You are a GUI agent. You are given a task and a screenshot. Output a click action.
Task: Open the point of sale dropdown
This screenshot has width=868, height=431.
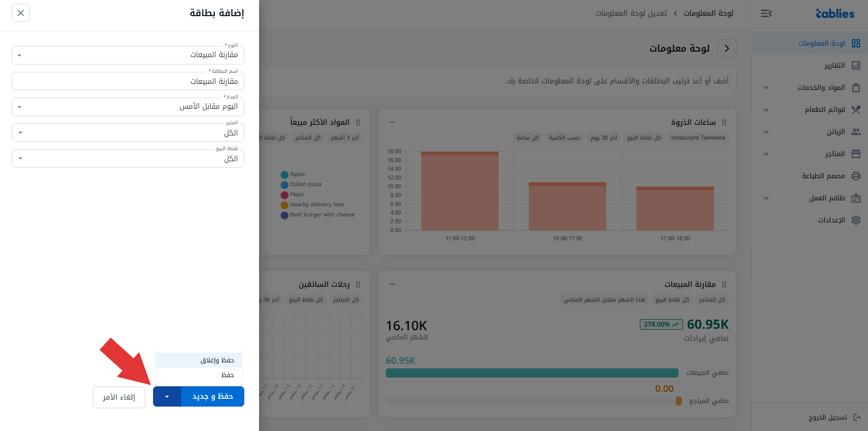[x=128, y=158]
